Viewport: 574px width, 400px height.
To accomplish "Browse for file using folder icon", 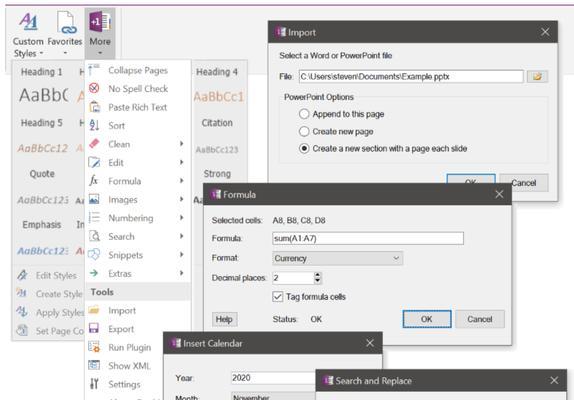I will 537,76.
